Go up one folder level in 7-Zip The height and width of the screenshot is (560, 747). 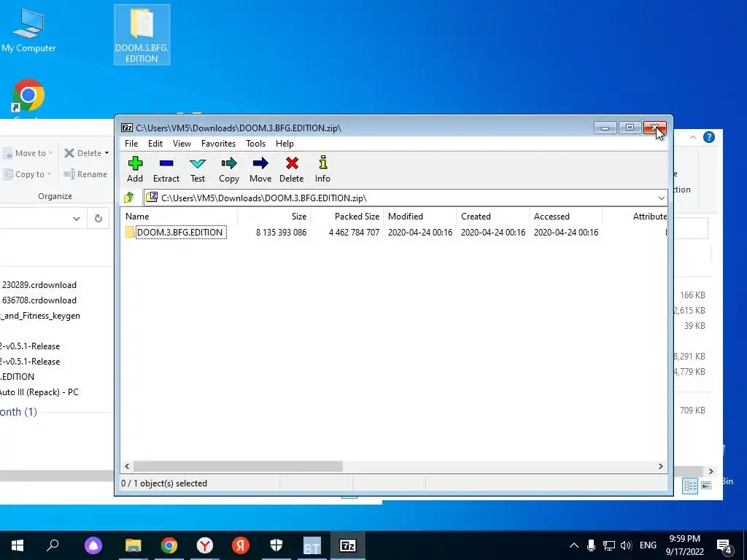pyautogui.click(x=129, y=198)
